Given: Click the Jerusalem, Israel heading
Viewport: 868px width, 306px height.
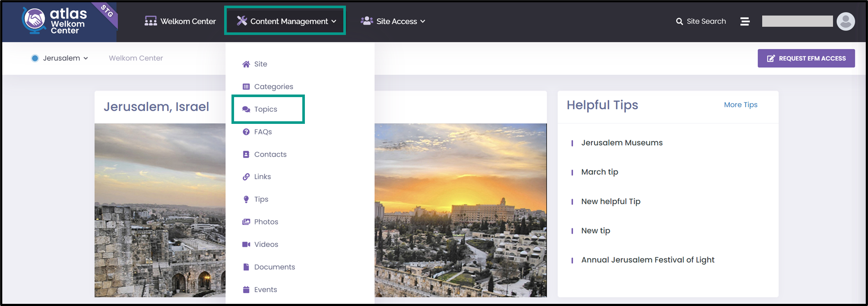Looking at the screenshot, I should click(156, 107).
